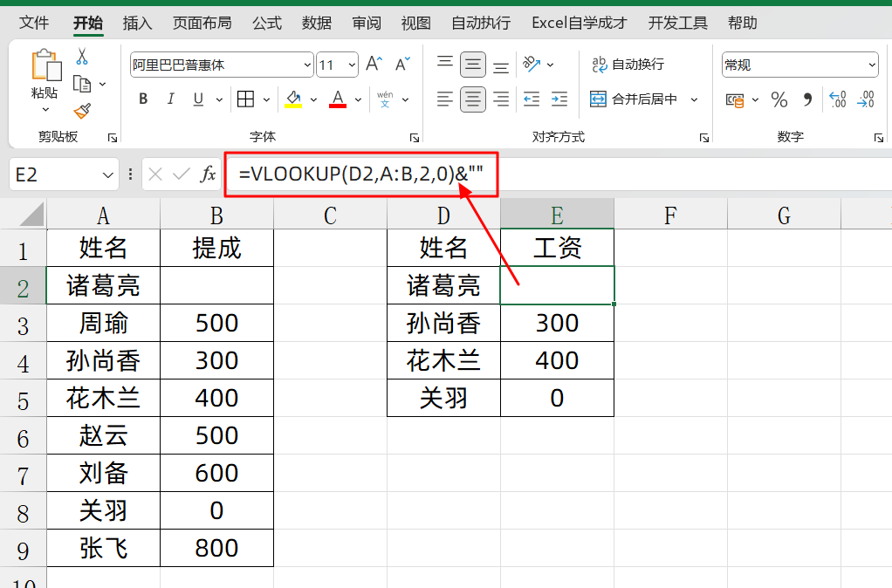Open fill color dropdown arrow
Viewport: 892px width, 588px height.
tap(313, 99)
